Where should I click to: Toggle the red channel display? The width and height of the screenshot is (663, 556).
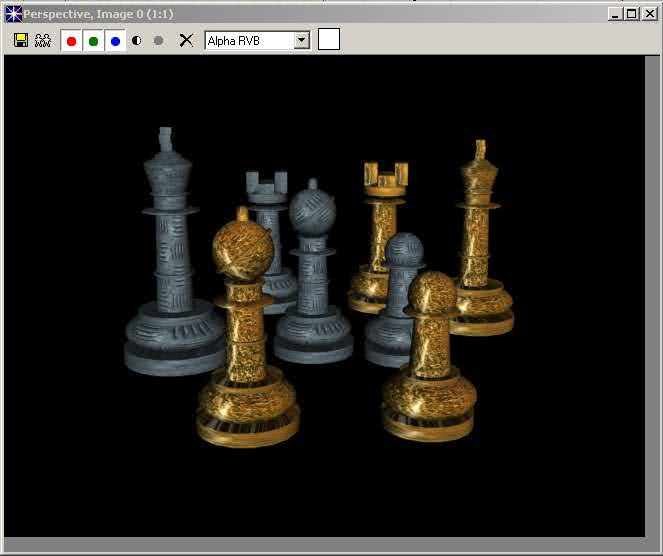pyautogui.click(x=71, y=41)
